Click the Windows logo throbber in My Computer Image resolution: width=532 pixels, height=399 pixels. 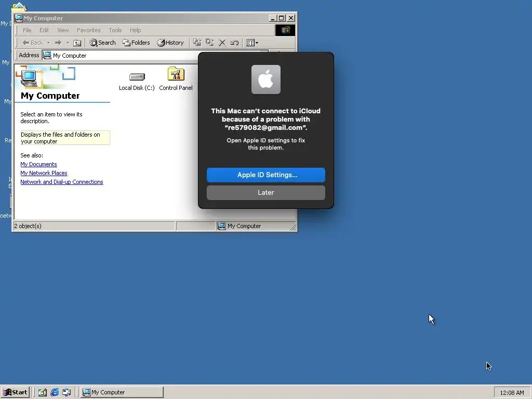(285, 30)
